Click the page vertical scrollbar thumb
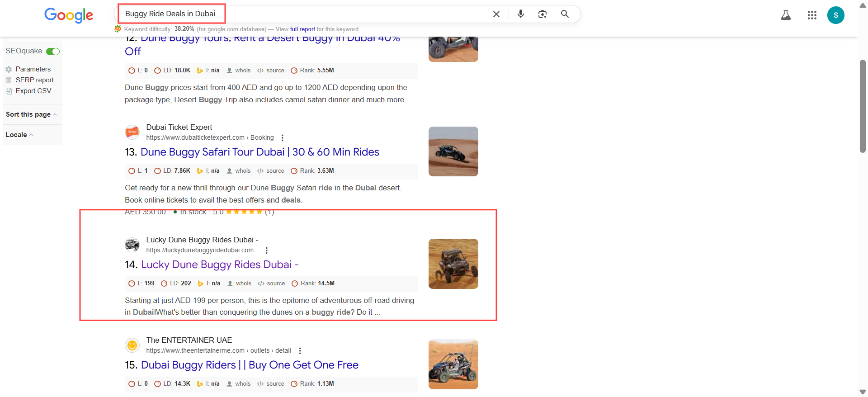The image size is (868, 397). pos(863,106)
